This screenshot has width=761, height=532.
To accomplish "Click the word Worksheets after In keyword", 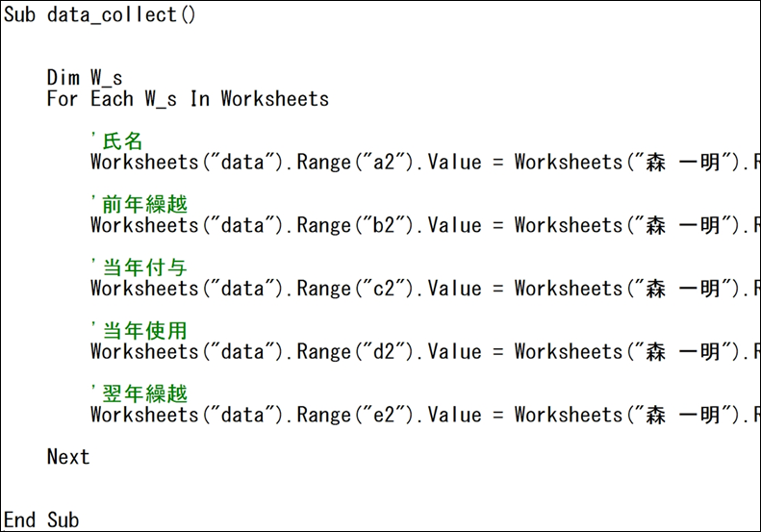I will point(275,99).
